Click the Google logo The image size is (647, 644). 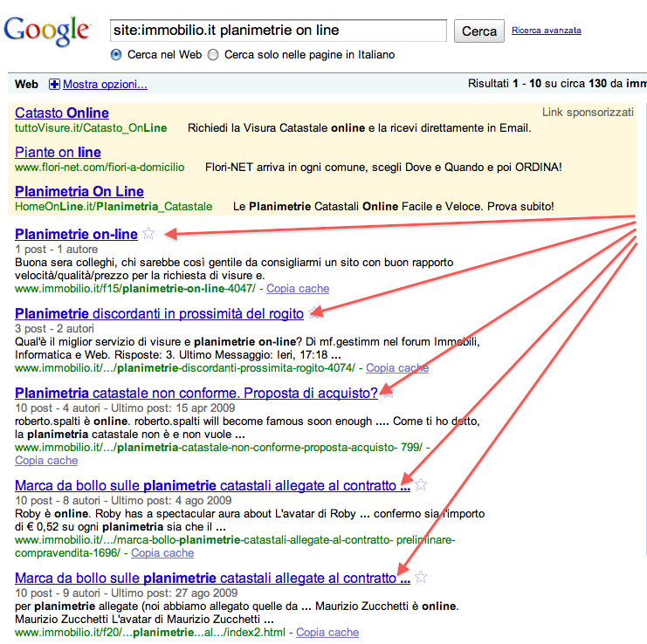46,31
